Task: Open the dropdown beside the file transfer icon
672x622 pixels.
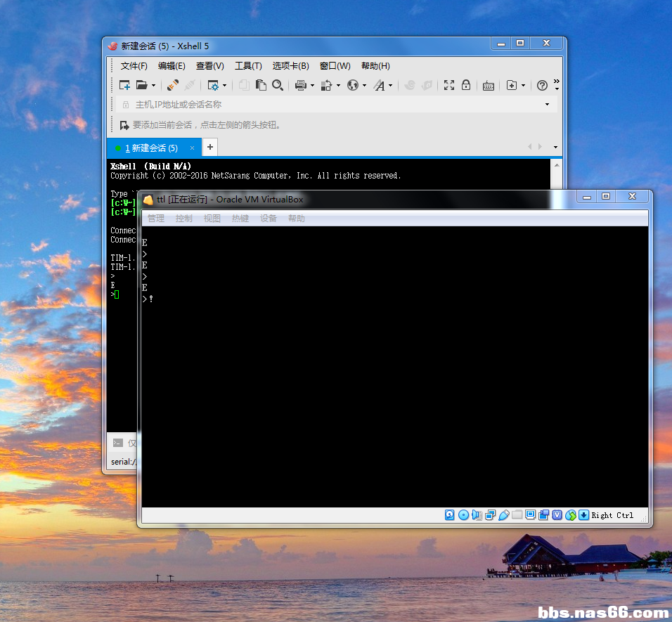Action: 339,86
